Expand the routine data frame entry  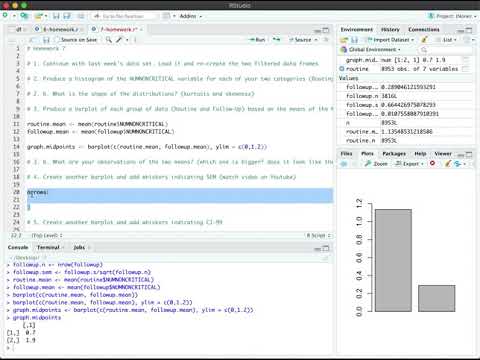point(341,69)
